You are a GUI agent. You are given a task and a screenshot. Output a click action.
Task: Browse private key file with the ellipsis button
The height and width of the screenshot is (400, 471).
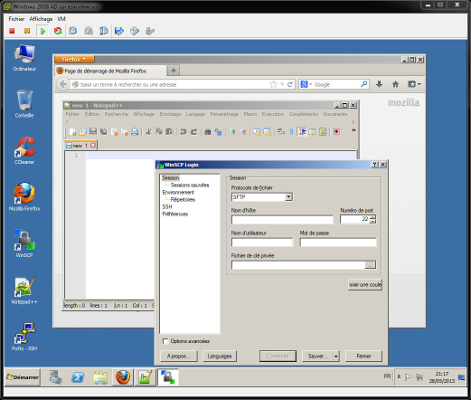[370, 265]
